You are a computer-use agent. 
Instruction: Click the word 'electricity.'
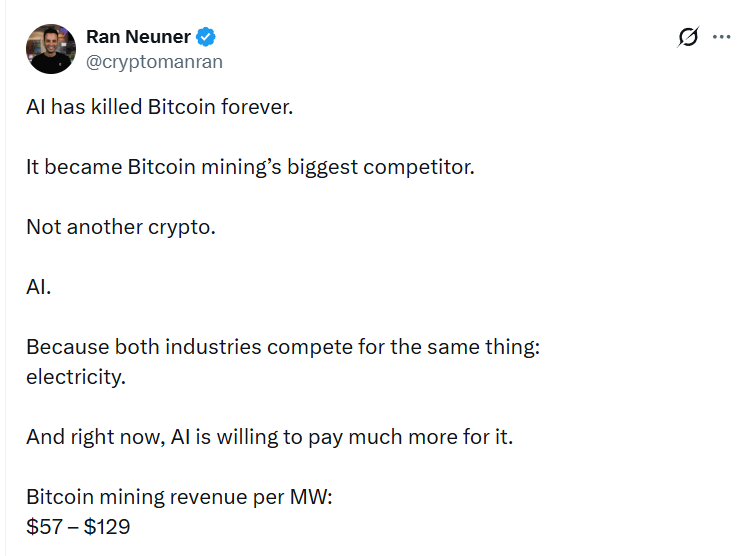(76, 377)
